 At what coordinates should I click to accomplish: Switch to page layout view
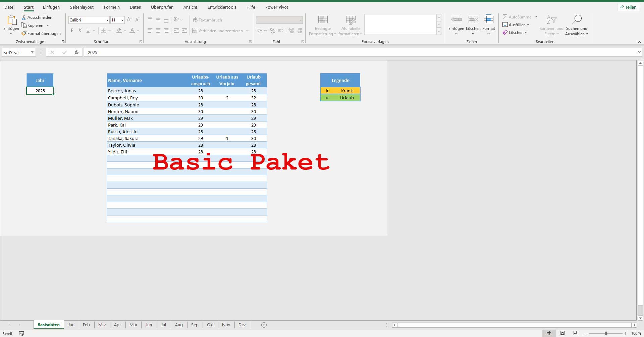(x=562, y=333)
